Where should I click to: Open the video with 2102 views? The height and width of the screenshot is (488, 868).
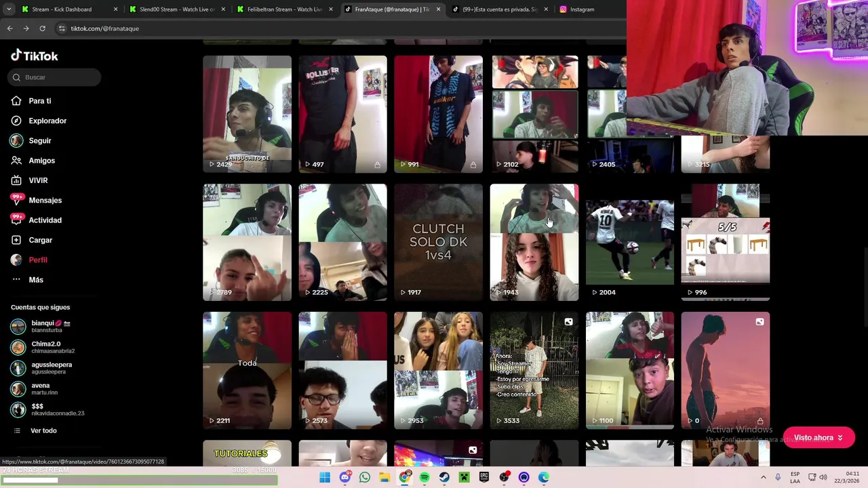click(x=534, y=114)
